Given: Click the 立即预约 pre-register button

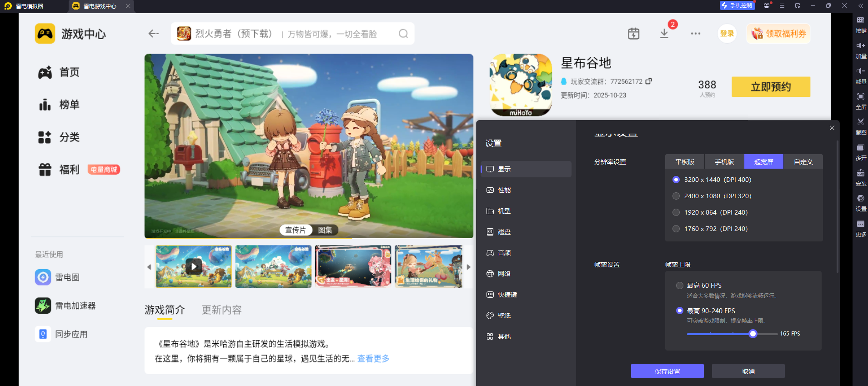Looking at the screenshot, I should [771, 87].
